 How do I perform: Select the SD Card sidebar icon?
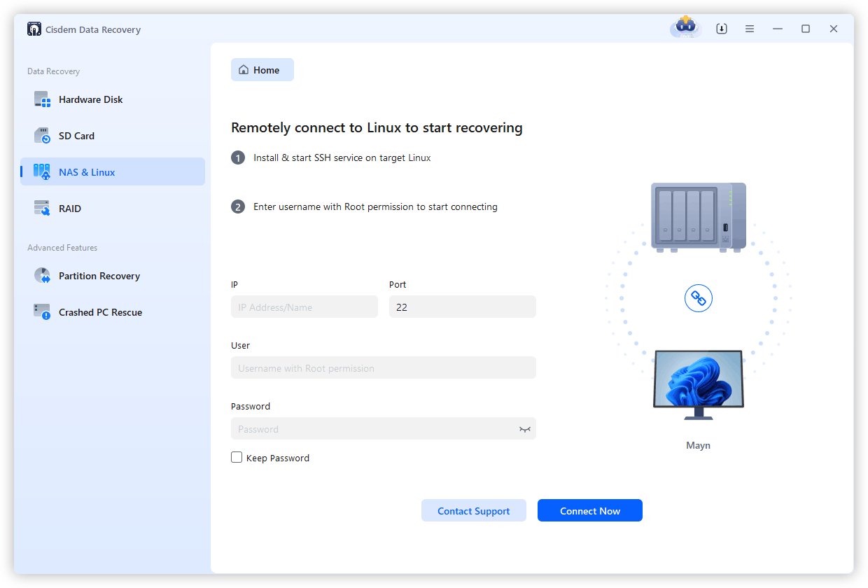point(43,136)
